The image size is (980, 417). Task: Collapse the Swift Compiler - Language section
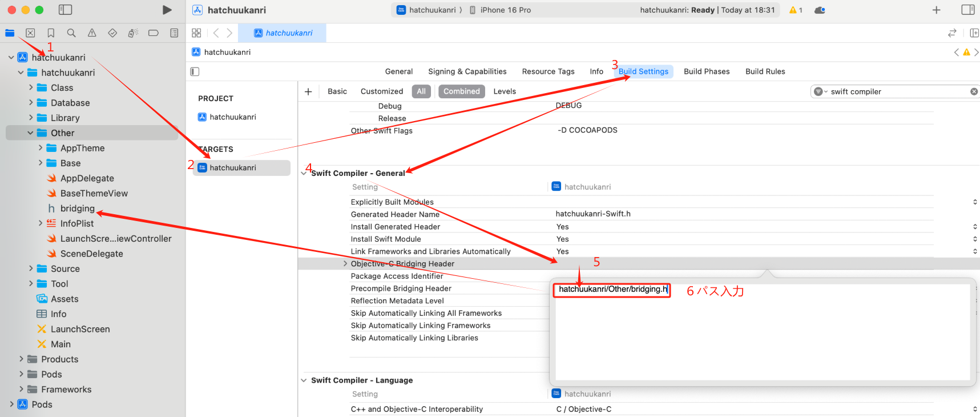click(x=304, y=380)
